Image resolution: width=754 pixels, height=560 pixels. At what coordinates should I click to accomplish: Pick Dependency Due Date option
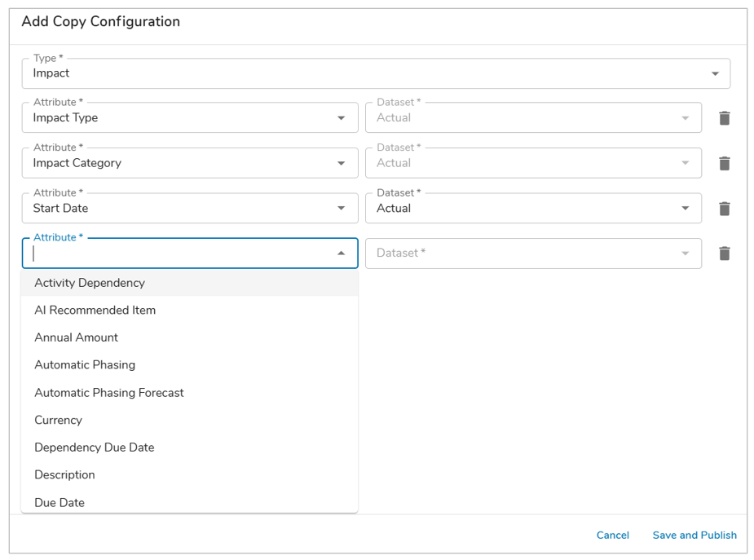94,448
